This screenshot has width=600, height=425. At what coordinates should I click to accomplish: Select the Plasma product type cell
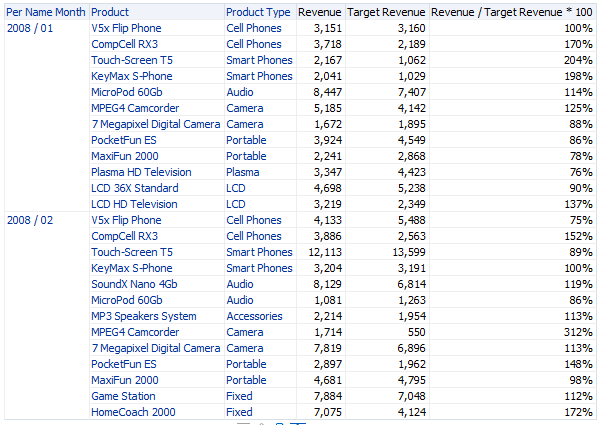click(x=243, y=172)
